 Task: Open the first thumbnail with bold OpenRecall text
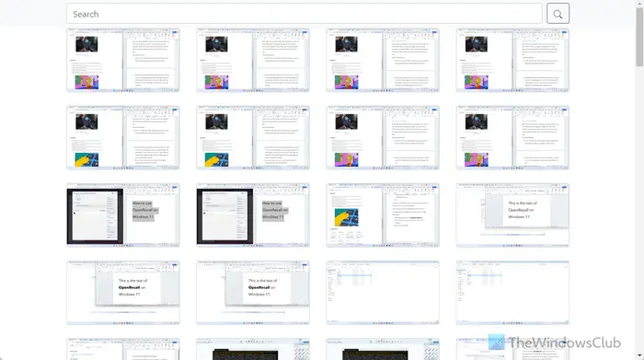(123, 293)
